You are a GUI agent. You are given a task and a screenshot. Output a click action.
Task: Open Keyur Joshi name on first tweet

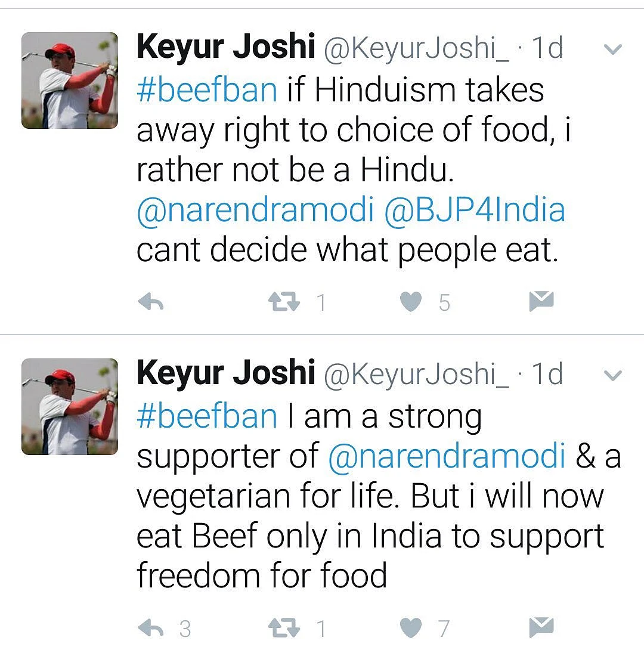coord(225,48)
